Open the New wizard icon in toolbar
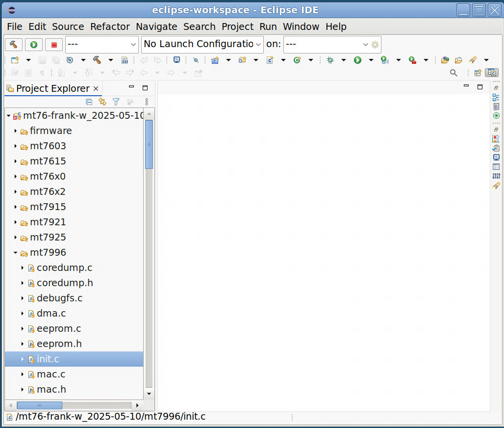 pyautogui.click(x=15, y=60)
